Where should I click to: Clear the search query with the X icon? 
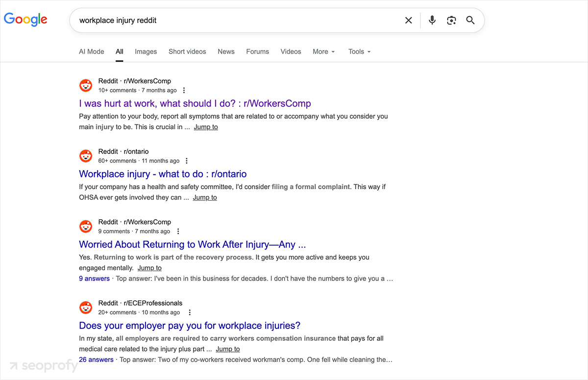[x=408, y=20]
